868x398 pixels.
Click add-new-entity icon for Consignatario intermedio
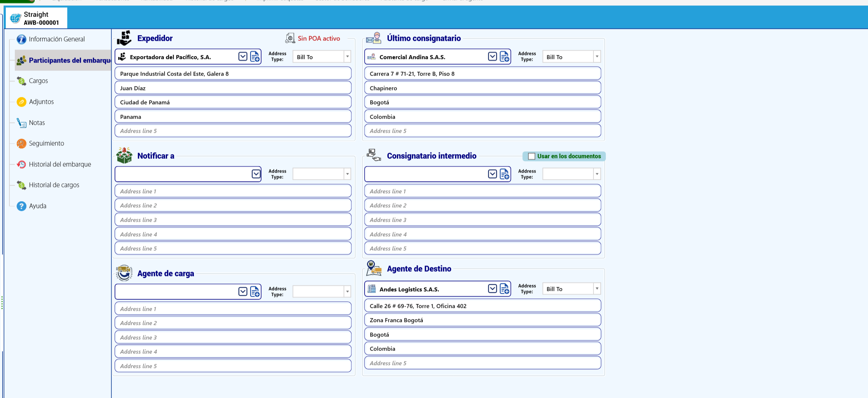tap(505, 174)
